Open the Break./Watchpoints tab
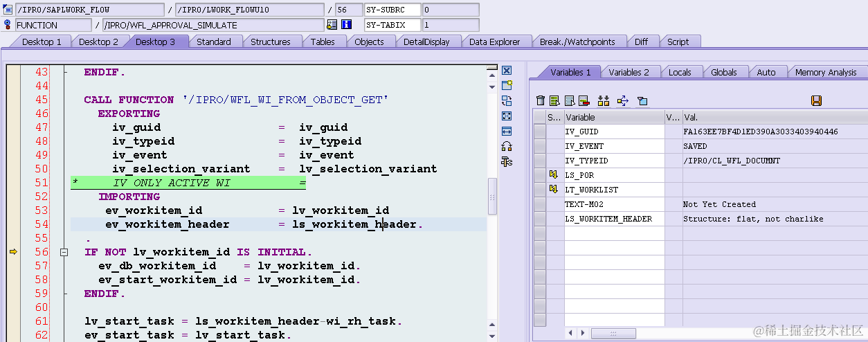This screenshot has width=868, height=342. coord(577,42)
